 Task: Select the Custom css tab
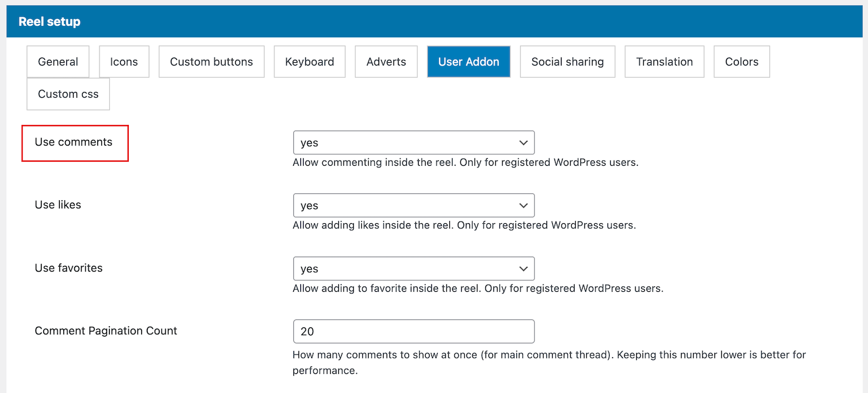pos(68,94)
